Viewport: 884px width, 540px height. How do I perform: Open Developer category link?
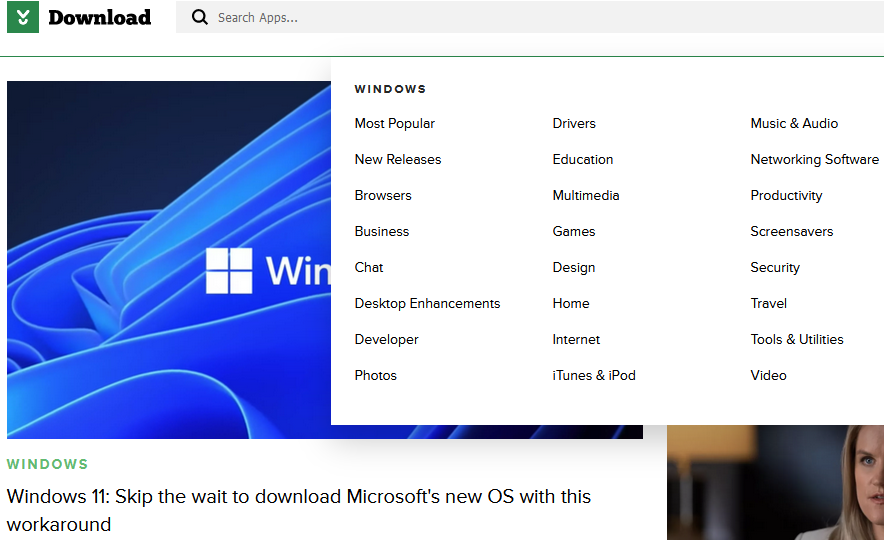pos(386,340)
